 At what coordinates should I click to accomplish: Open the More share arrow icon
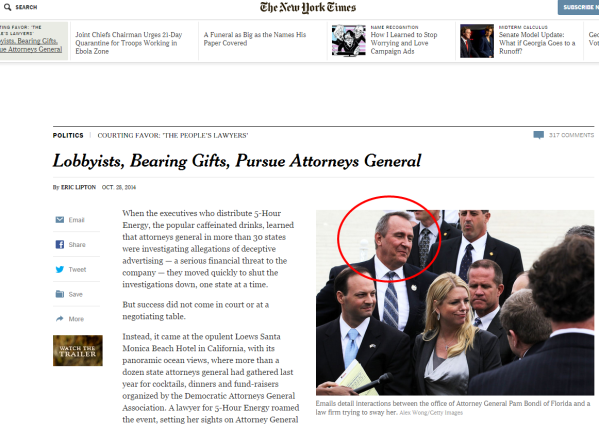60,319
